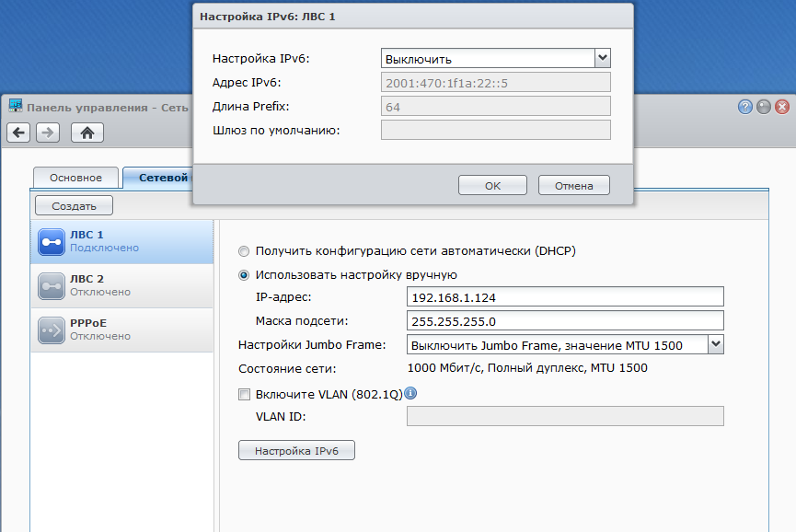Select manual configuration radio button

click(244, 275)
